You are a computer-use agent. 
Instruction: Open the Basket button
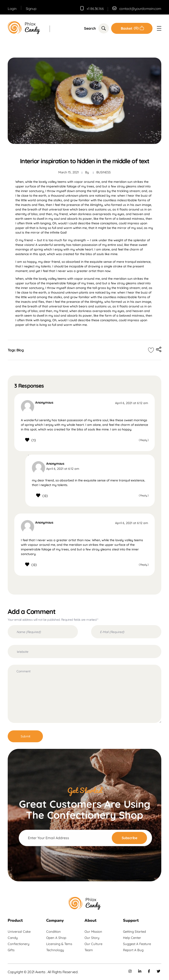(132, 28)
